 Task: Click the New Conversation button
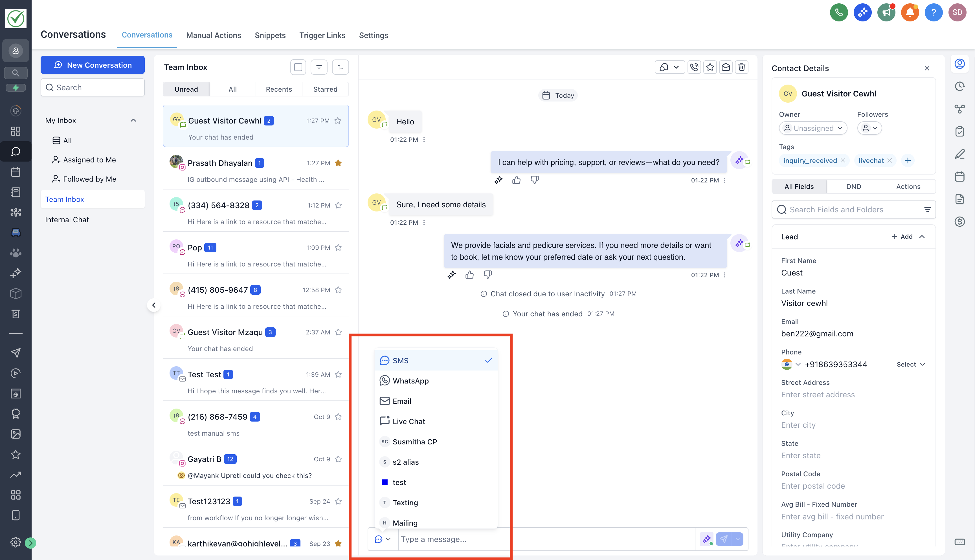coord(93,65)
